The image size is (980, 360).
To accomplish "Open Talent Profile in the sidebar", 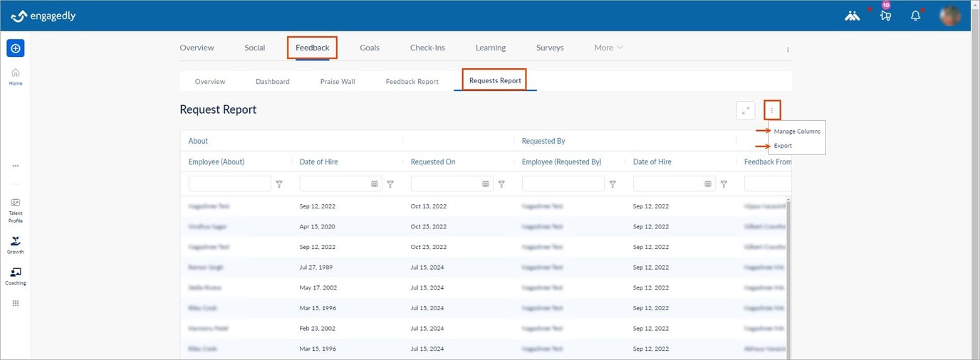I will [x=16, y=211].
